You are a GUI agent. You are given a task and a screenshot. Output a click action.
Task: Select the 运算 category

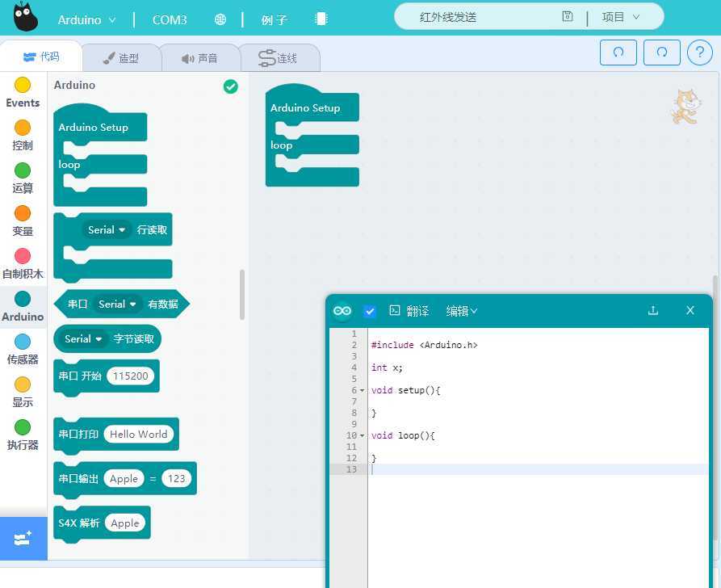tap(23, 178)
